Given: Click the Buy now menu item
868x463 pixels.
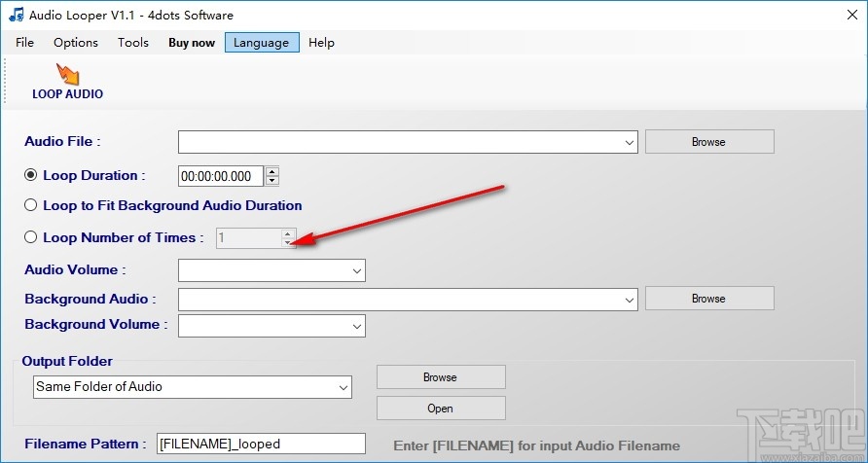Looking at the screenshot, I should click(x=192, y=43).
